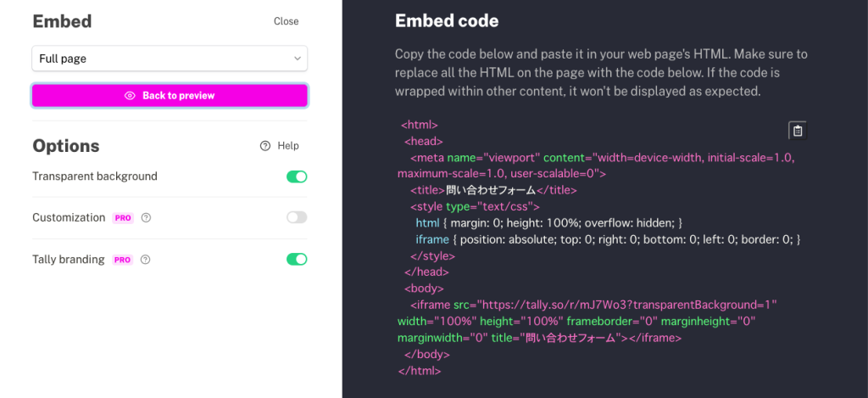Click the chevron arrow in Full page selector
The height and width of the screenshot is (398, 868).
coord(298,59)
